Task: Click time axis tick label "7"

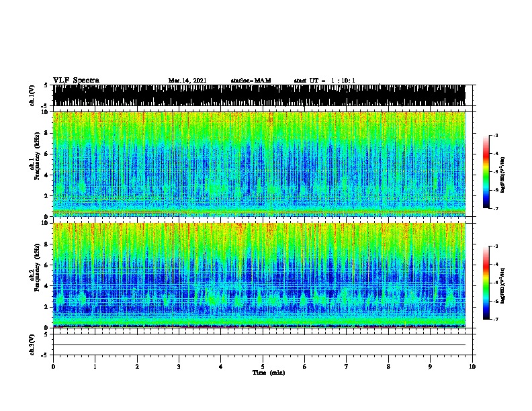Action: [347, 367]
